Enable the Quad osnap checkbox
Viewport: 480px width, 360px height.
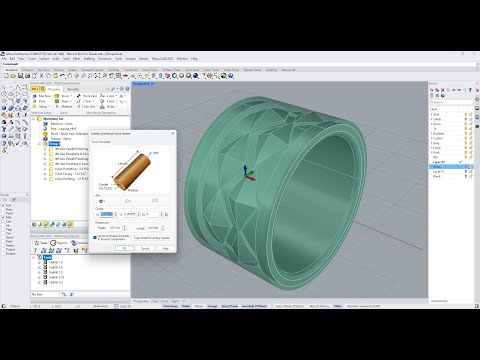3,237
